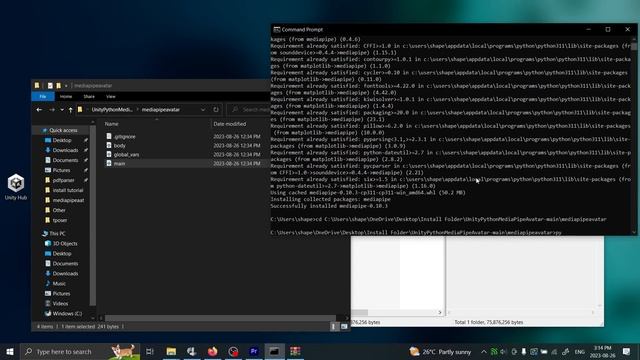This screenshot has height=360, width=640.
Task: Click mediapipeavatar breadcrumb in address bar
Action: tap(161, 110)
